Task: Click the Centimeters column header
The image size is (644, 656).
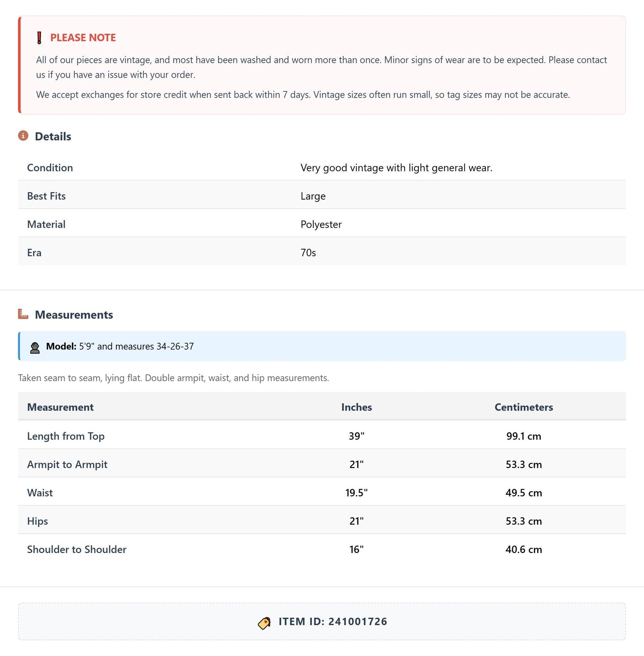Action: 524,407
